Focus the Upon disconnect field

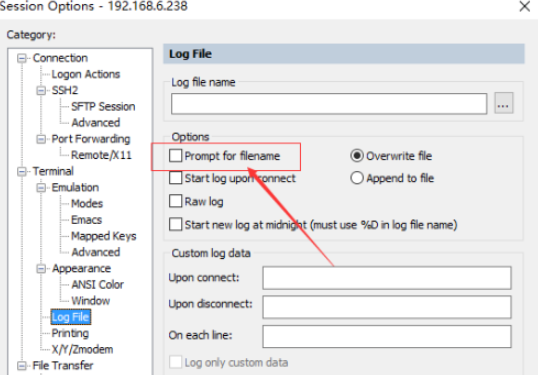[x=387, y=307]
